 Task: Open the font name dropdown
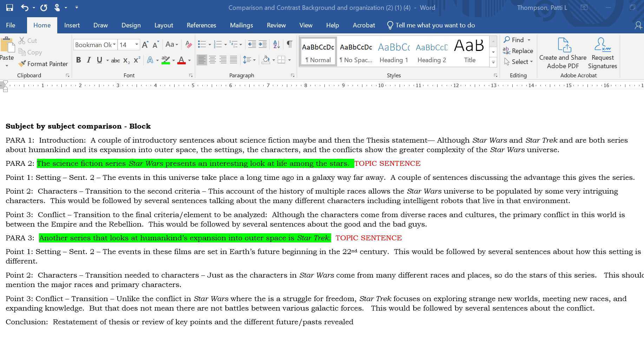[114, 45]
